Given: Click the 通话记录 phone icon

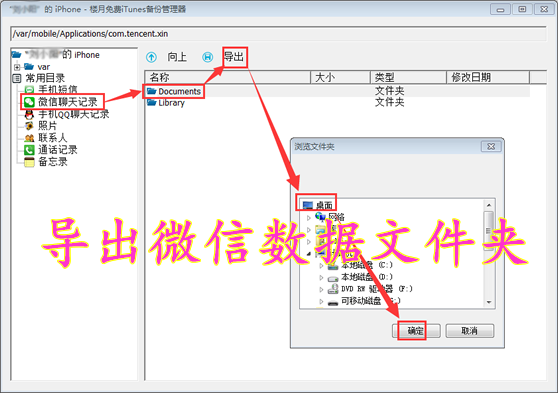Looking at the screenshot, I should point(29,150).
